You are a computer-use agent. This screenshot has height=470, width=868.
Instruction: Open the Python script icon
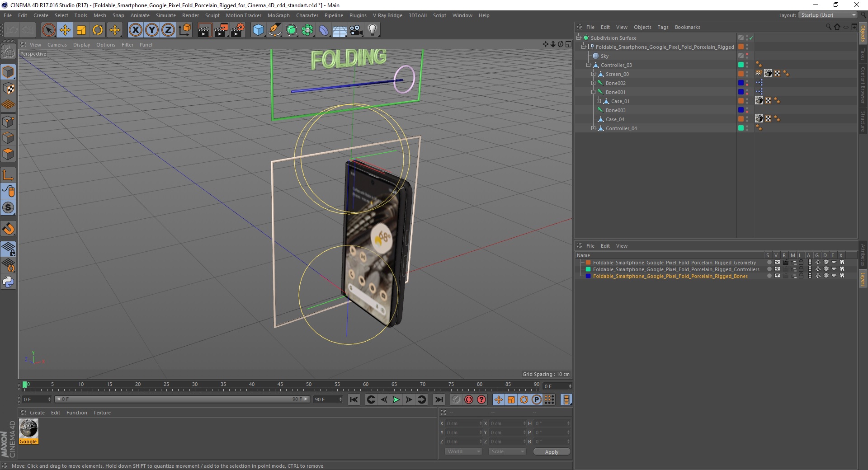click(8, 282)
